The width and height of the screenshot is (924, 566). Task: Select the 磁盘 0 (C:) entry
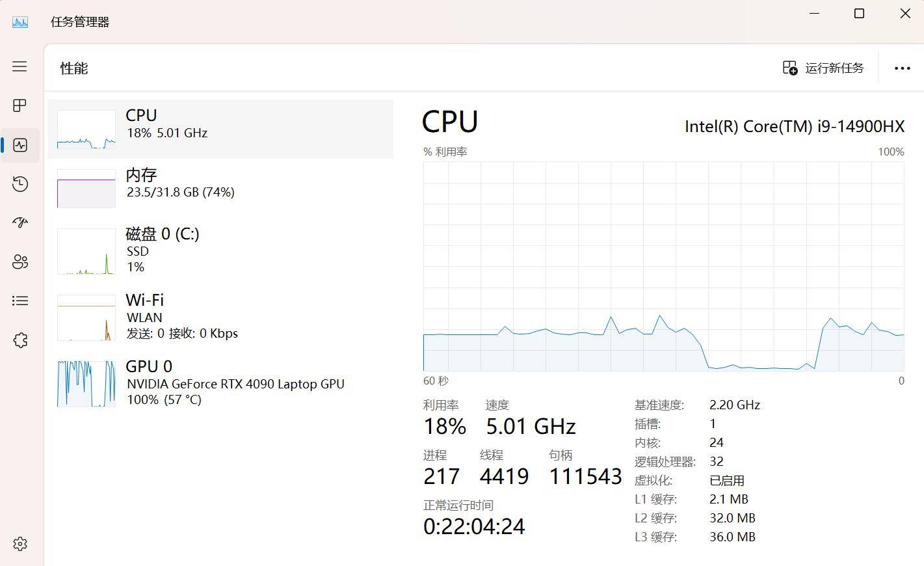[220, 250]
